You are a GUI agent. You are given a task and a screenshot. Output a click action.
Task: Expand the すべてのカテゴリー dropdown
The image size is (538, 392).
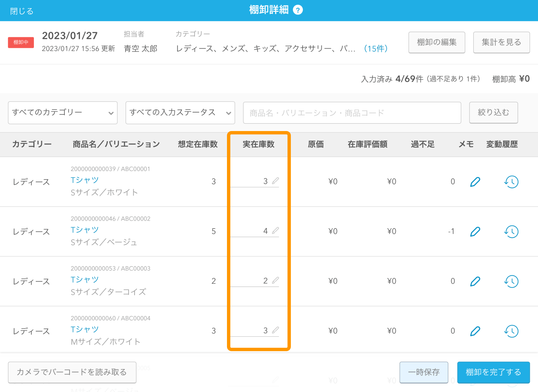63,113
